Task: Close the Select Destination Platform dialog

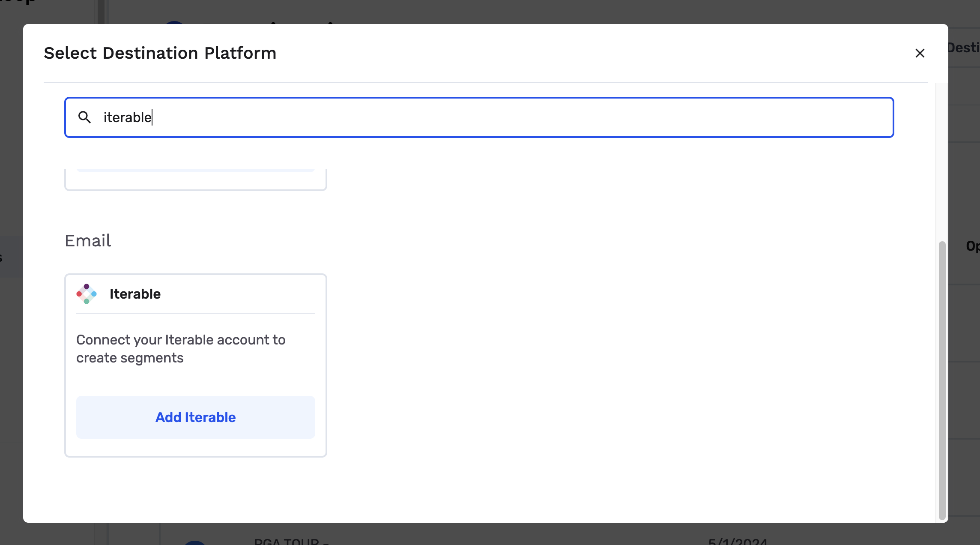Action: pos(920,53)
